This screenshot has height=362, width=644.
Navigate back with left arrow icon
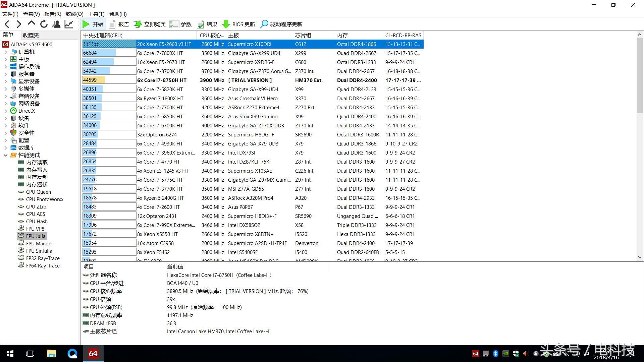tap(7, 24)
